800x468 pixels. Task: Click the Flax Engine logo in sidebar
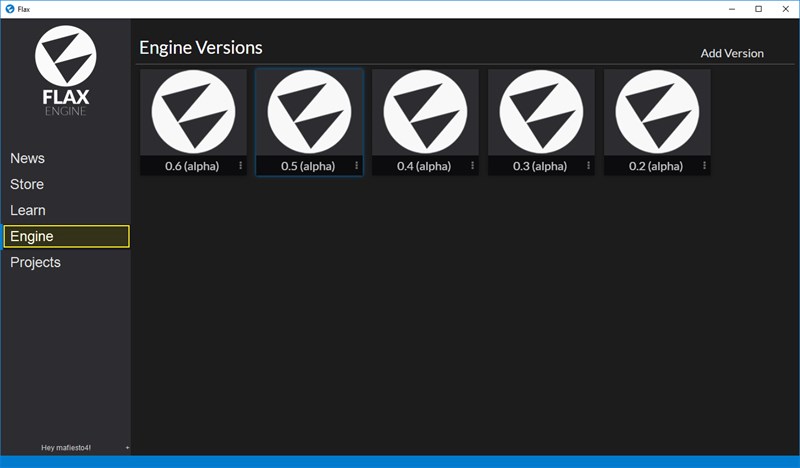tap(66, 70)
